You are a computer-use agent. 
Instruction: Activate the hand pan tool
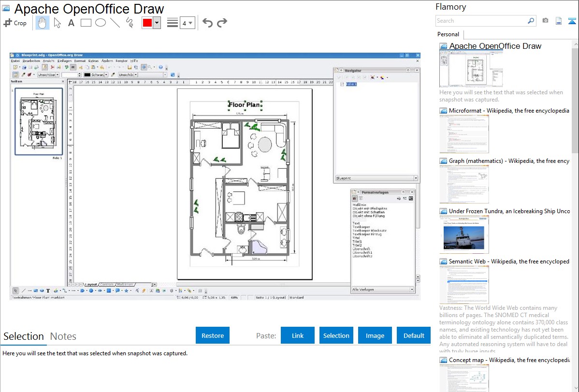click(x=42, y=23)
